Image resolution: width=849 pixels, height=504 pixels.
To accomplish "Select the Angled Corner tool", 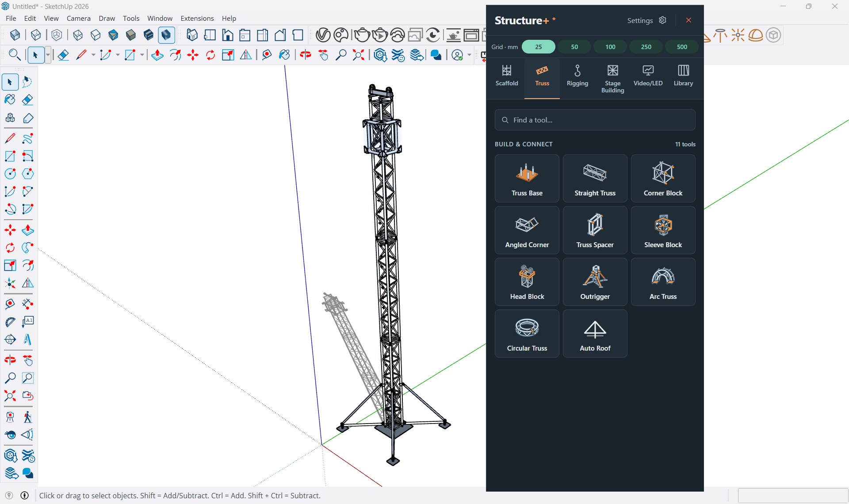I will pos(527,230).
